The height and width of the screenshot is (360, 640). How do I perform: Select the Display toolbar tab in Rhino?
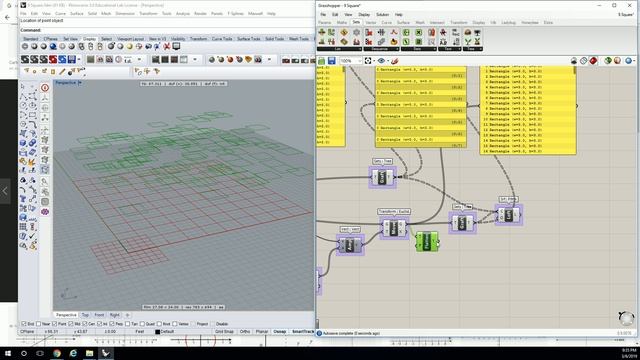(x=89, y=39)
